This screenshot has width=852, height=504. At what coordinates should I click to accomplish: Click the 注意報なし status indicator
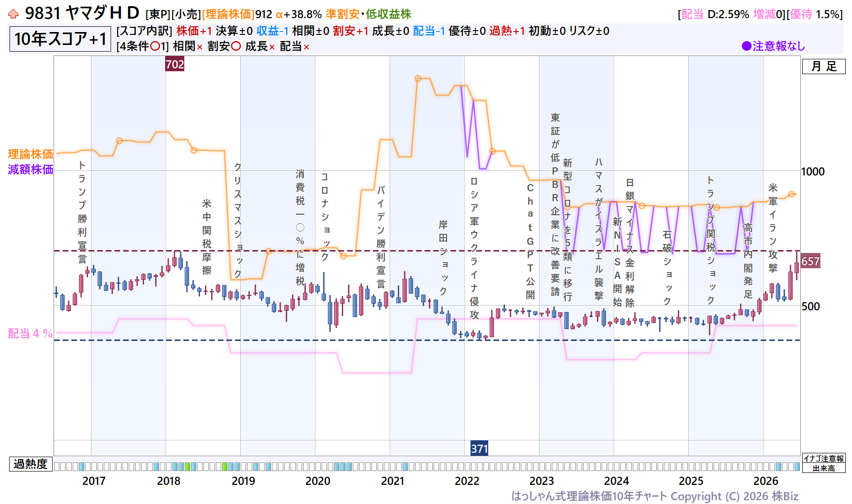(x=774, y=46)
